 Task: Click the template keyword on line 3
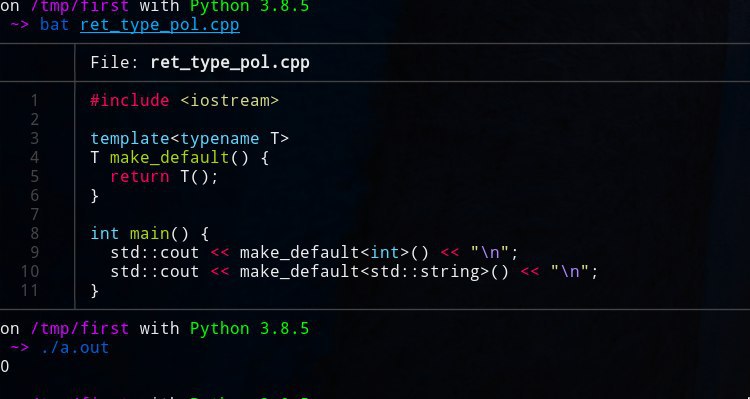click(130, 139)
